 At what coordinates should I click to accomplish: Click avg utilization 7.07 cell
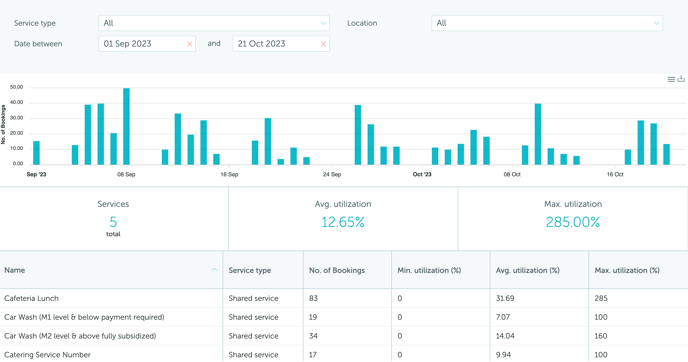503,317
